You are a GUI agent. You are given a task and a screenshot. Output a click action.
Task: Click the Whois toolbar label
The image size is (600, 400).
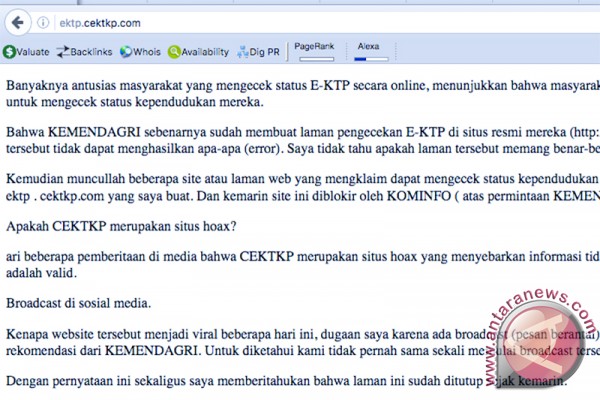click(147, 52)
